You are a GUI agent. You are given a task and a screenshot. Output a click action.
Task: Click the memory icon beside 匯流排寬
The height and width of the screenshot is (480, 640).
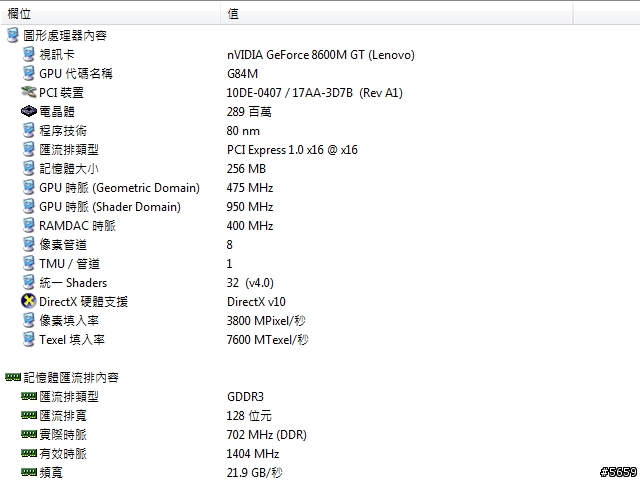pos(29,415)
